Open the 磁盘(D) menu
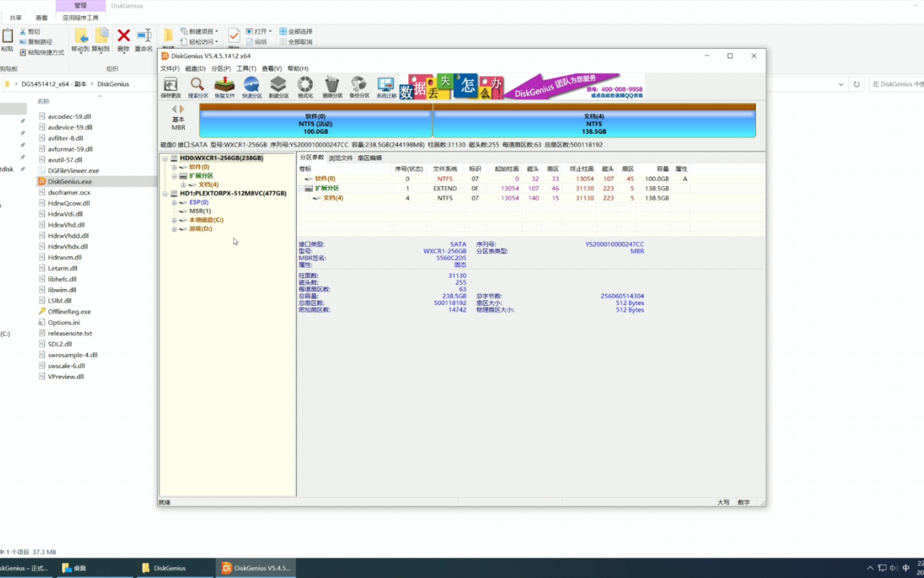The height and width of the screenshot is (578, 924). tap(195, 69)
